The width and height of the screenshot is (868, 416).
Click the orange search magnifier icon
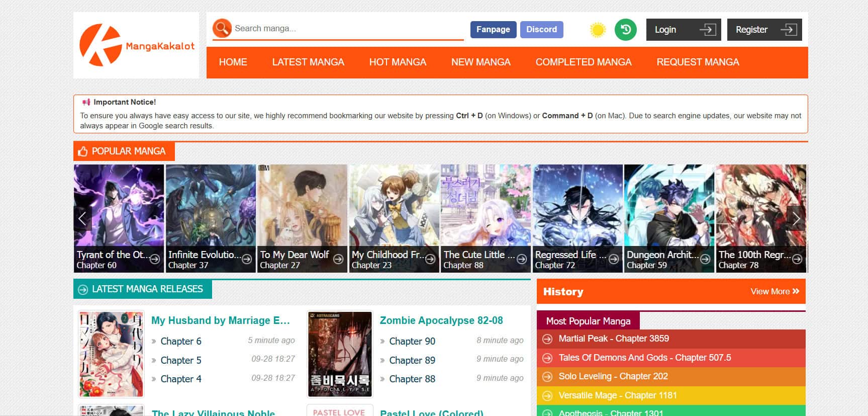point(222,28)
